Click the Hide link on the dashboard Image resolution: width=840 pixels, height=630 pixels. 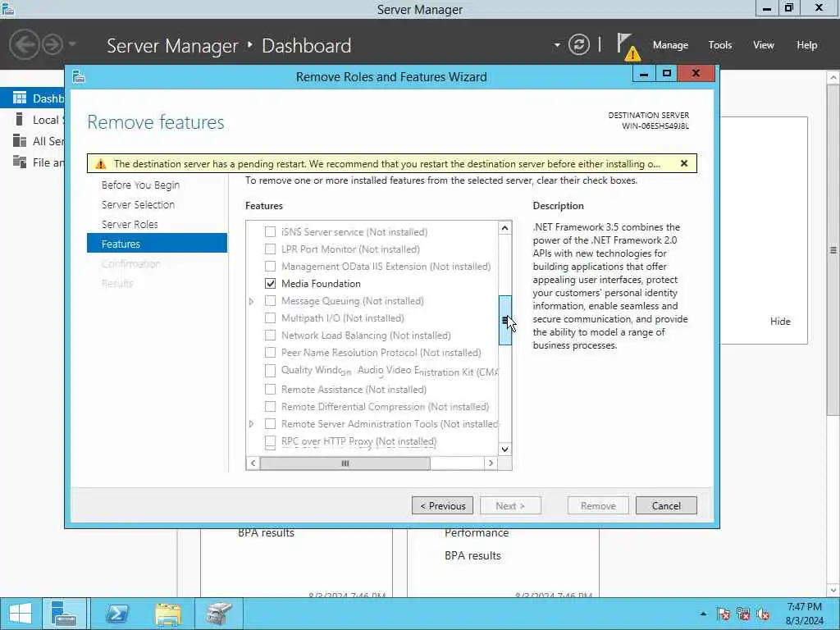pos(780,321)
